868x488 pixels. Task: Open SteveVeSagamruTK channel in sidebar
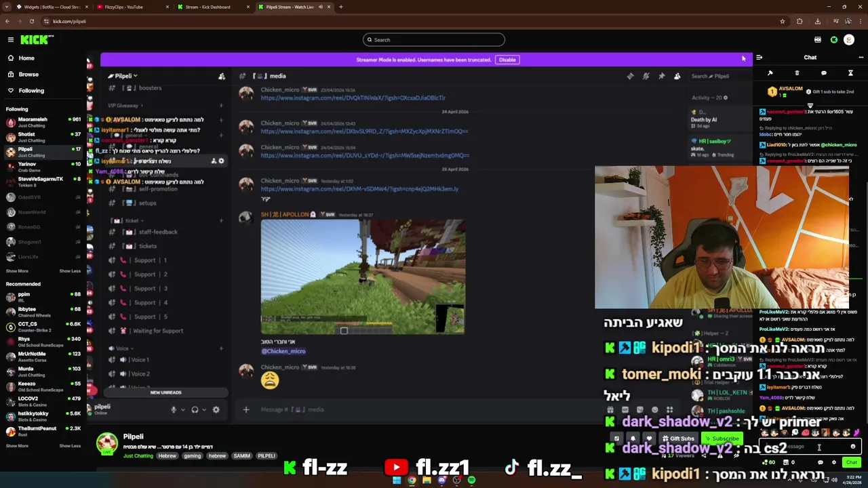pyautogui.click(x=42, y=182)
